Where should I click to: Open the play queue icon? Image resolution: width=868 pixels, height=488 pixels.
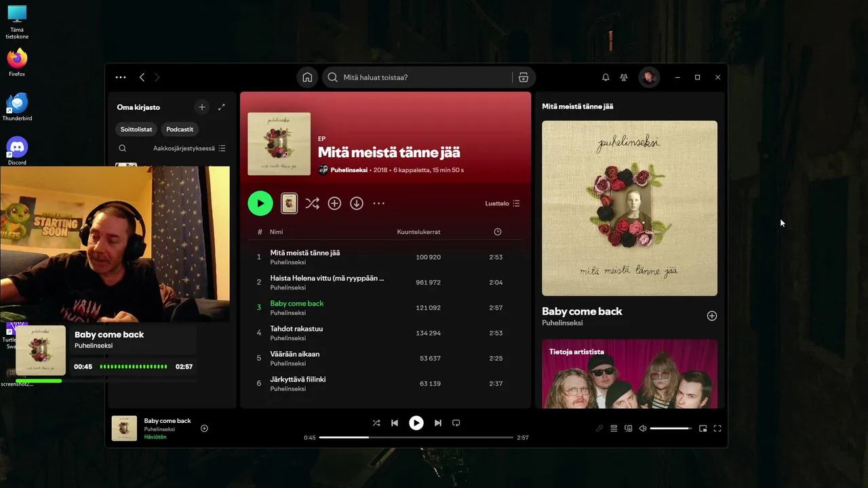click(614, 428)
